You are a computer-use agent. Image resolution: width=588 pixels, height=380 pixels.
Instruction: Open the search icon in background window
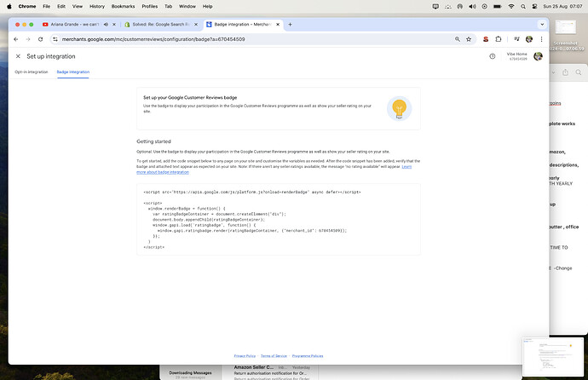tap(579, 72)
